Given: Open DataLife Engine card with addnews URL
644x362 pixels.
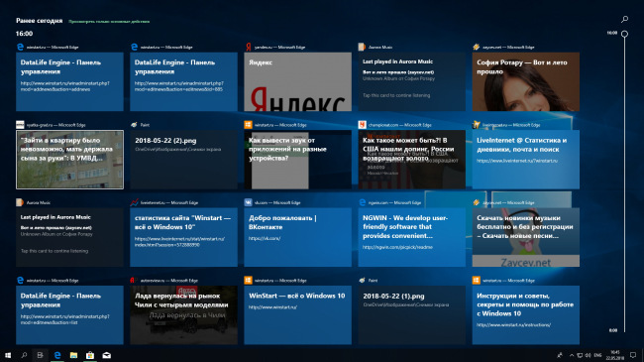Looking at the screenshot, I should click(69, 81).
